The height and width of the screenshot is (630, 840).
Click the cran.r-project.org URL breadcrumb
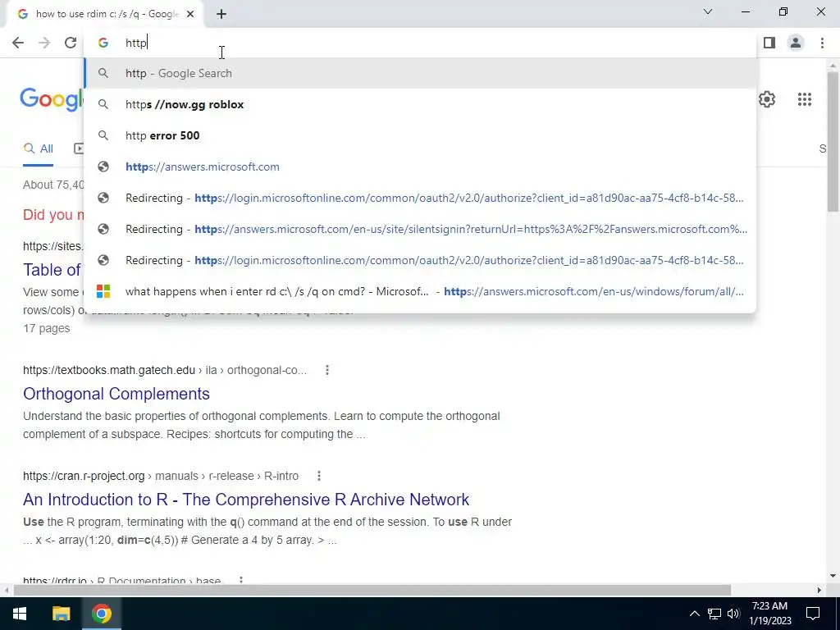[x=161, y=476]
